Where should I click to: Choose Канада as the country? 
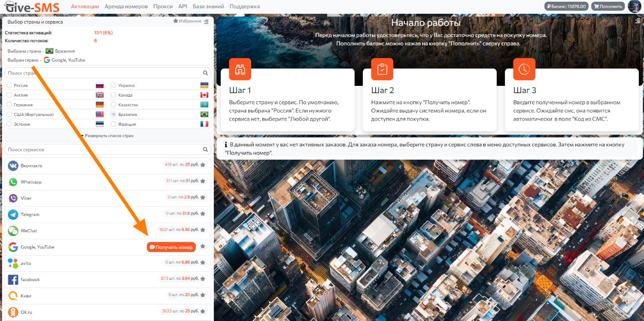113,95
